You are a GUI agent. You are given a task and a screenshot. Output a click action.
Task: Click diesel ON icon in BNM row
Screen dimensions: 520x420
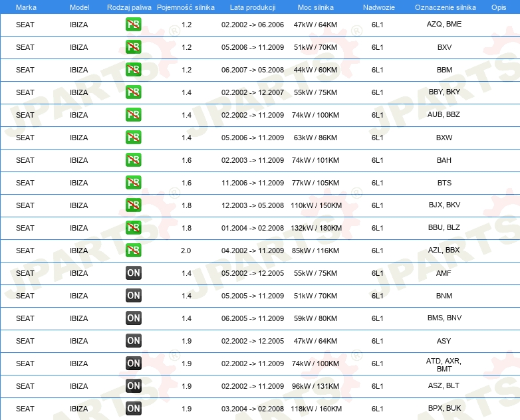click(133, 295)
